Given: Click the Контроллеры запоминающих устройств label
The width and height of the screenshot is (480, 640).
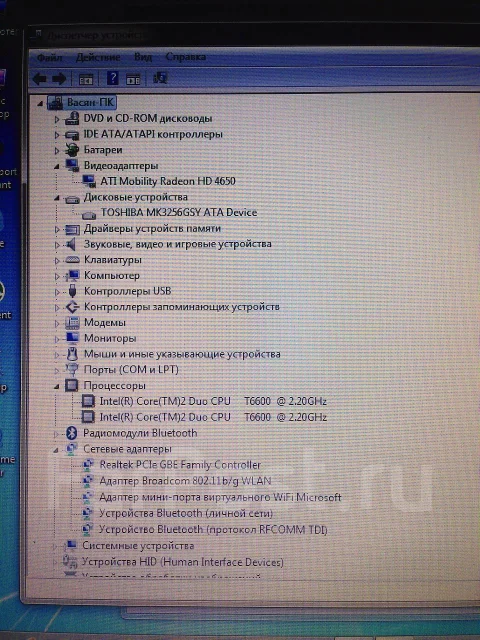Looking at the screenshot, I should coord(182,307).
